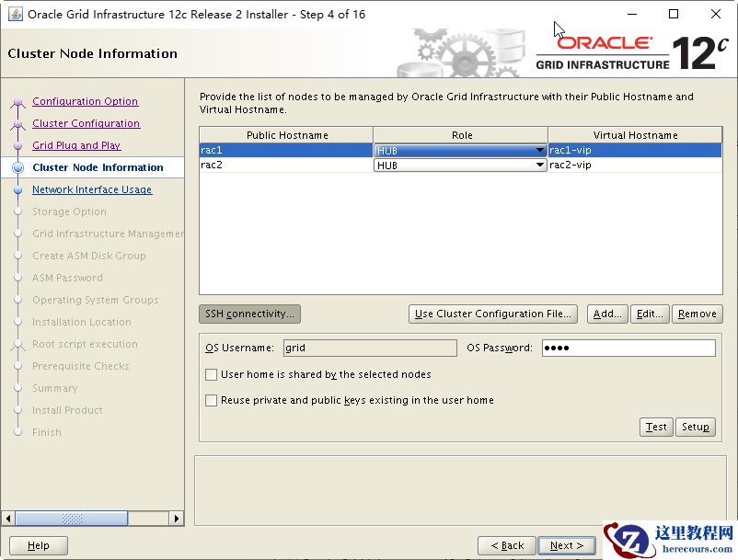
Task: Click Use Cluster Configuration File button
Action: pos(493,314)
